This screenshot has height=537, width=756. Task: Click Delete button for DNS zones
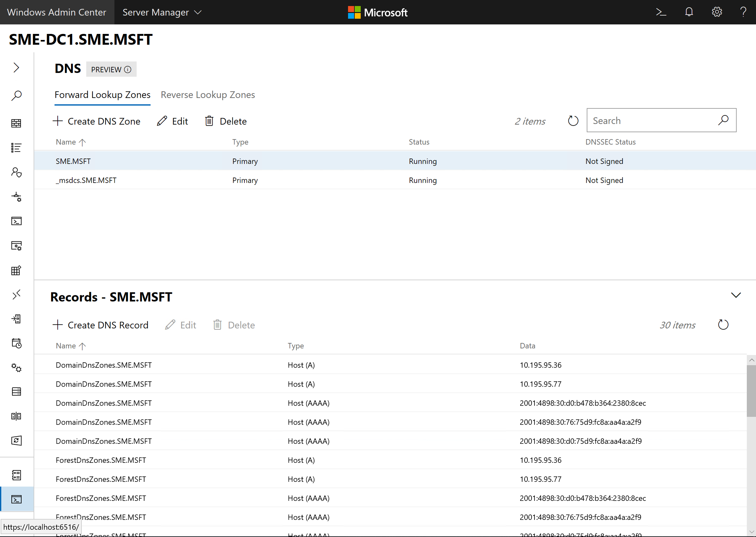click(x=226, y=121)
